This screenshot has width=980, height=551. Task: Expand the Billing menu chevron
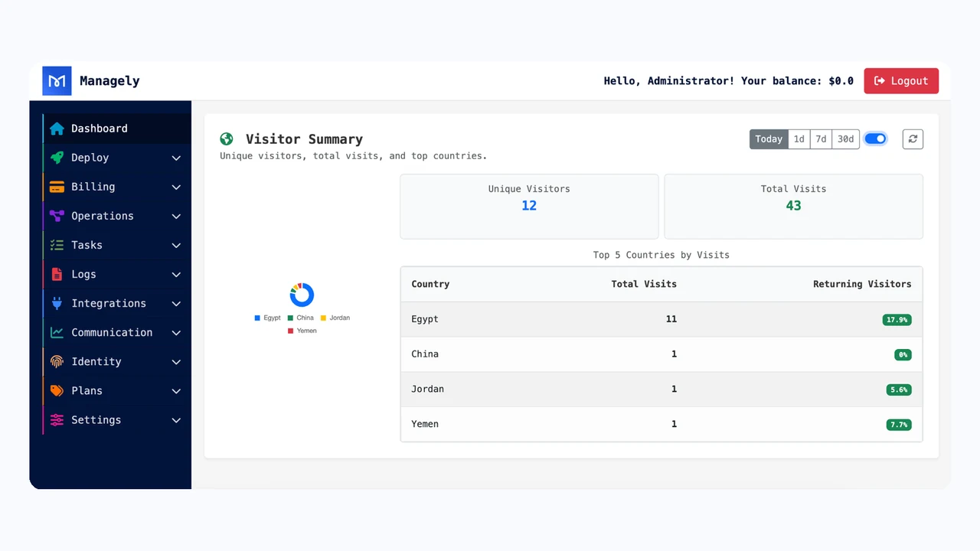pos(176,187)
